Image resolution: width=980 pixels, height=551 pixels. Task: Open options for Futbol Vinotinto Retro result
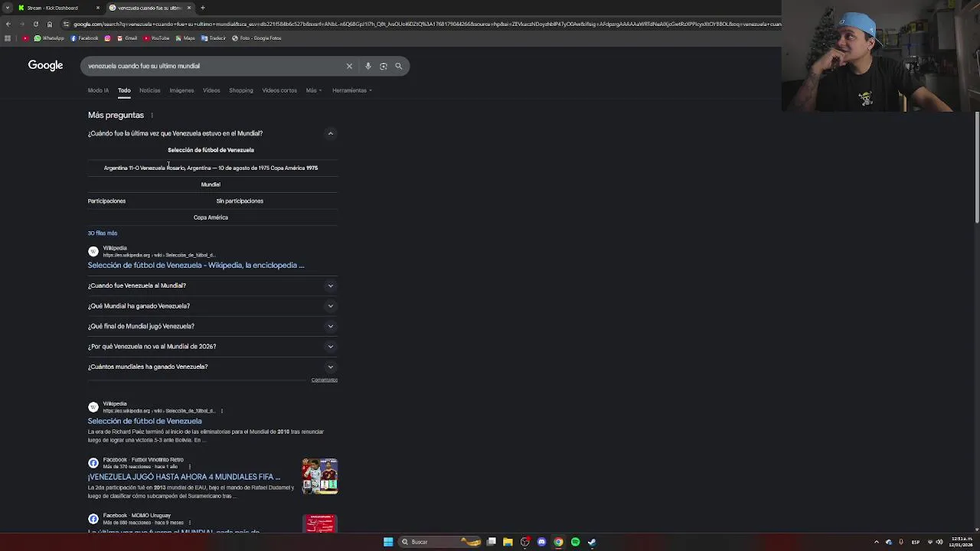(x=189, y=467)
